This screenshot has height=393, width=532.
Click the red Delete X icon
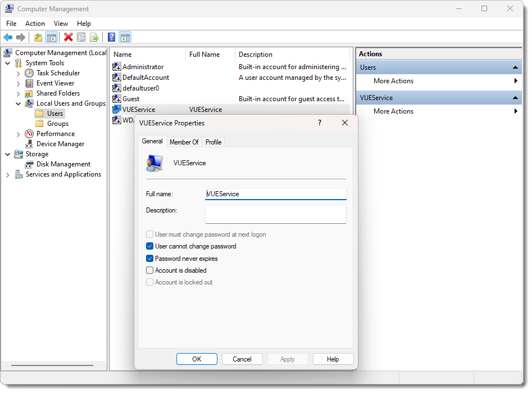(x=68, y=38)
